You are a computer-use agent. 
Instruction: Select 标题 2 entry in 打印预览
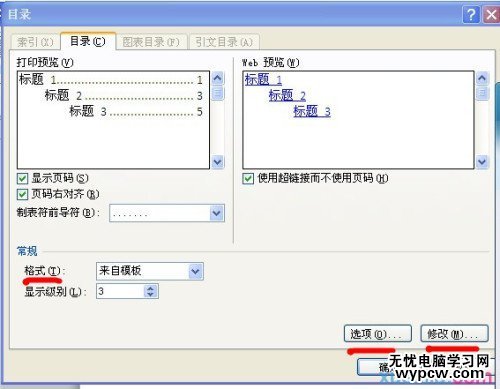click(x=124, y=96)
